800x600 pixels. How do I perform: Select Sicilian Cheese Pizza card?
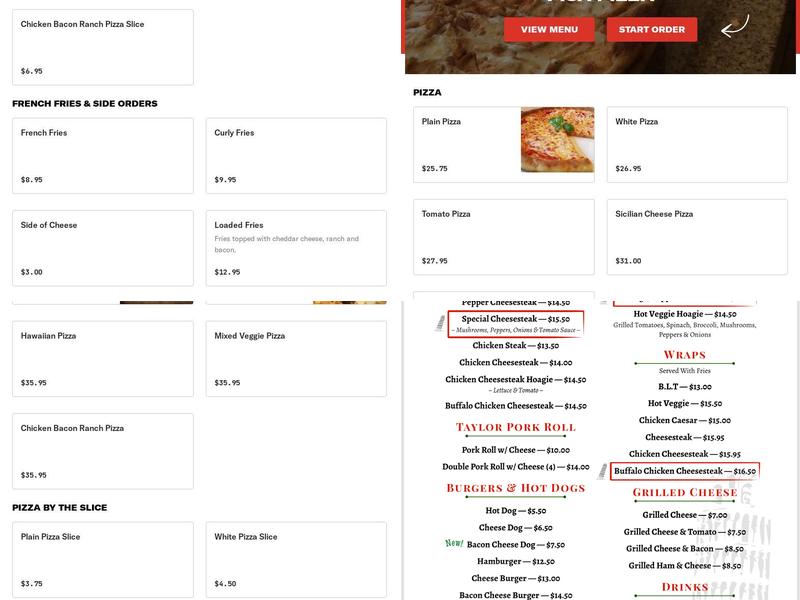697,237
